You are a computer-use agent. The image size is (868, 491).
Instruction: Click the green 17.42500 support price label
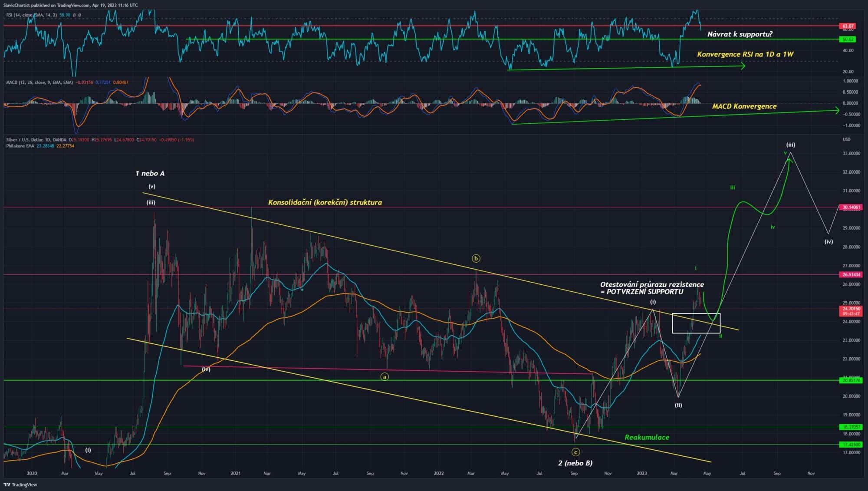(851, 445)
